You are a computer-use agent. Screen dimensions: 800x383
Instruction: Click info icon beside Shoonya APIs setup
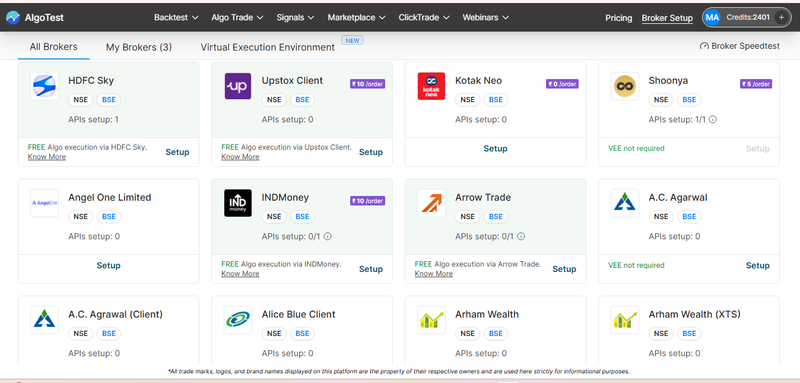(713, 120)
